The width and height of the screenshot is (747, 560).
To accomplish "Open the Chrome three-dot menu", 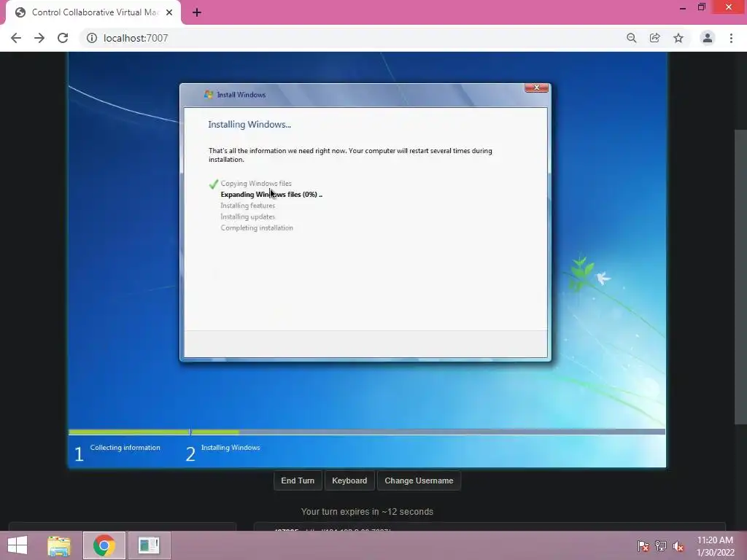I will 731,38.
